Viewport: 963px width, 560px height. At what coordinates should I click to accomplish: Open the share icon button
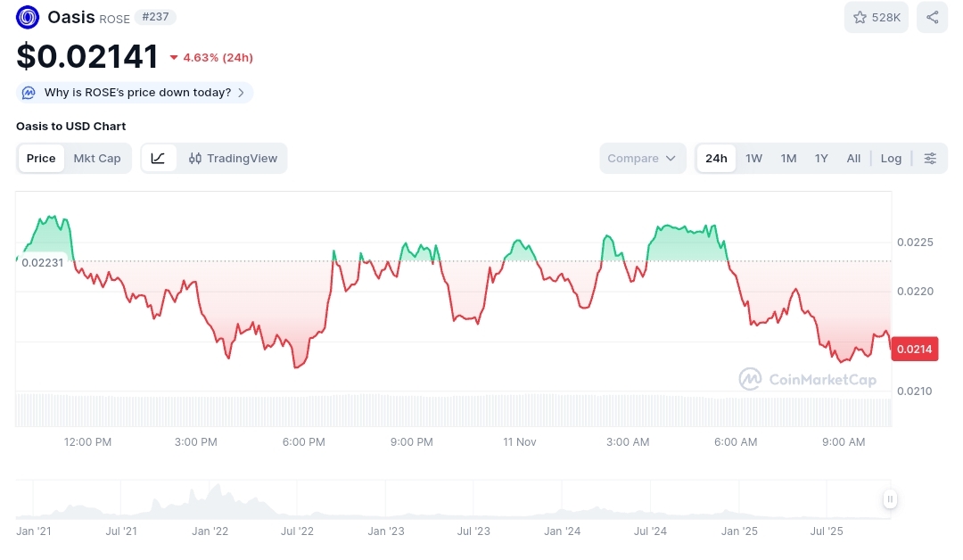click(933, 17)
